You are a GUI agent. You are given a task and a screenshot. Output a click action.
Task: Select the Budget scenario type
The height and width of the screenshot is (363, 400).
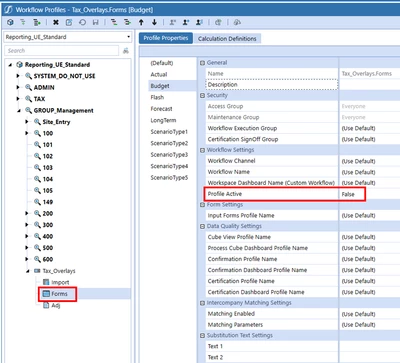point(160,86)
